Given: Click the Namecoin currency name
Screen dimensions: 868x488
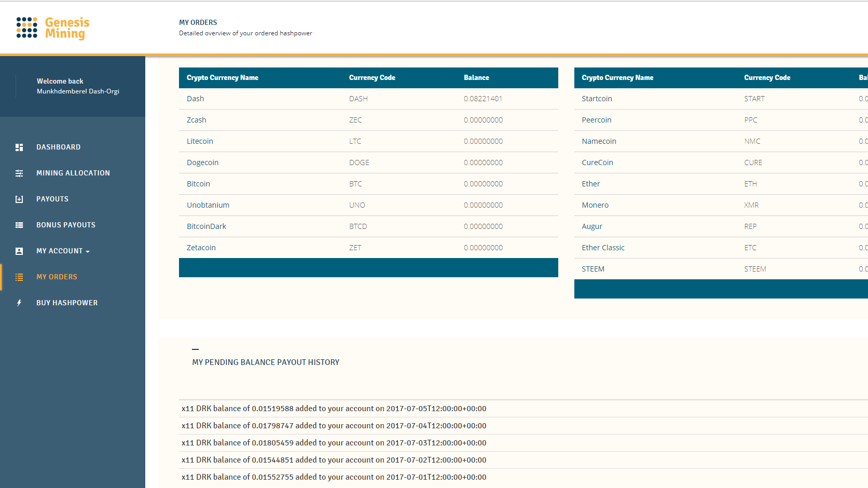Looking at the screenshot, I should [599, 141].
